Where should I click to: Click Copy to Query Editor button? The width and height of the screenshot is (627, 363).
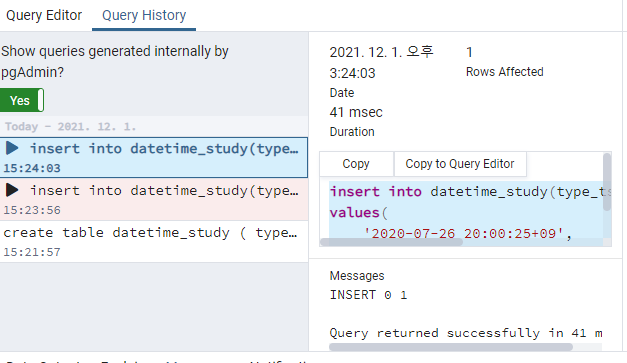click(460, 164)
